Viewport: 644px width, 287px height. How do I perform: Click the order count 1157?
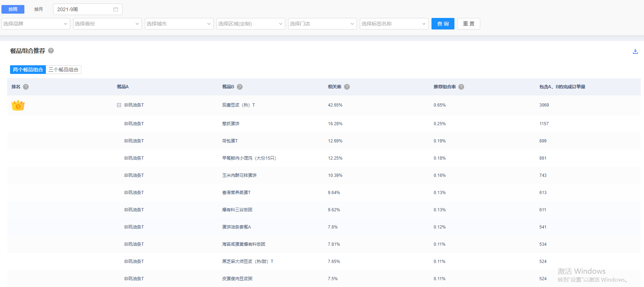pos(544,124)
